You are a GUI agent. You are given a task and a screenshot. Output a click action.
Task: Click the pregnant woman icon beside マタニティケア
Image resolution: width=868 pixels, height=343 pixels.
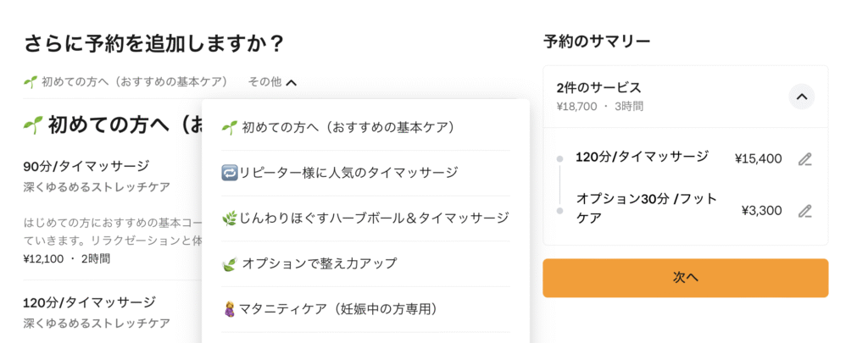229,309
